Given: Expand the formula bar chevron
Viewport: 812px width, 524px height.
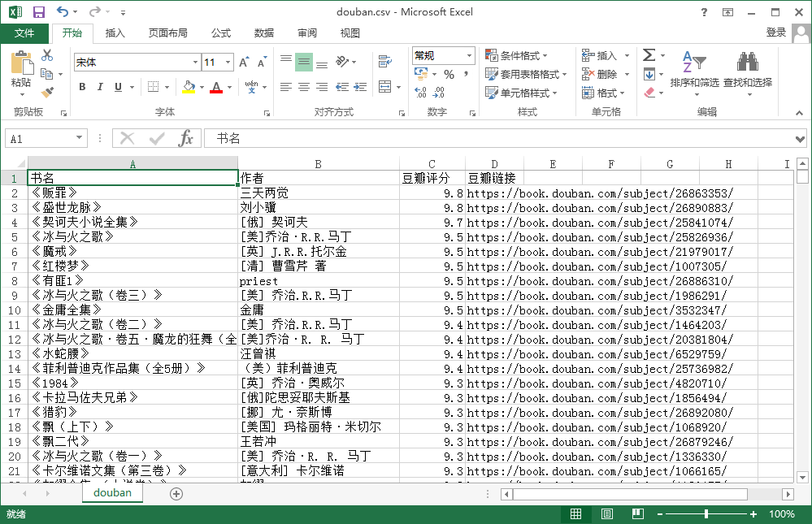Looking at the screenshot, I should tap(800, 139).
